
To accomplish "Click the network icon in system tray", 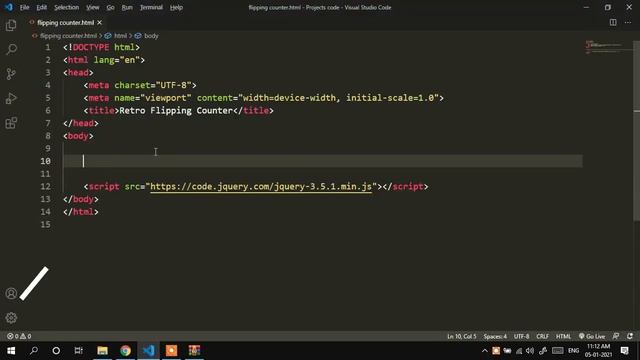I will 519,351.
